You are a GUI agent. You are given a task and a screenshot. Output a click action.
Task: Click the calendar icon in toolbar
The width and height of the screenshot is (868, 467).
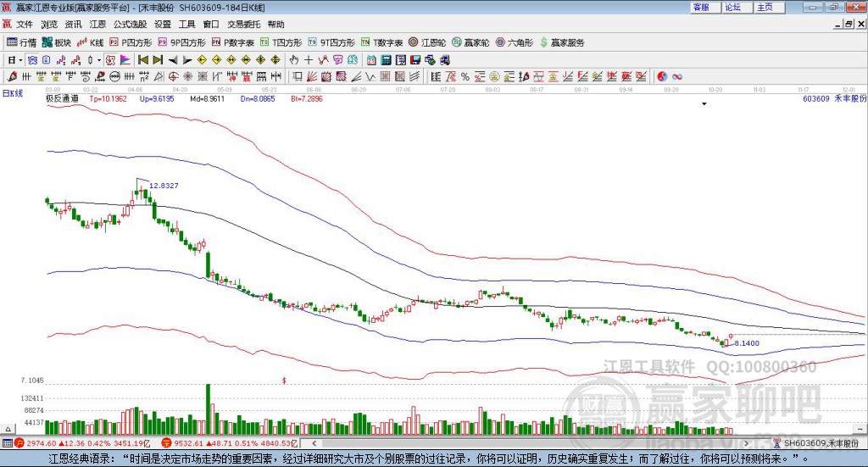tap(371, 60)
